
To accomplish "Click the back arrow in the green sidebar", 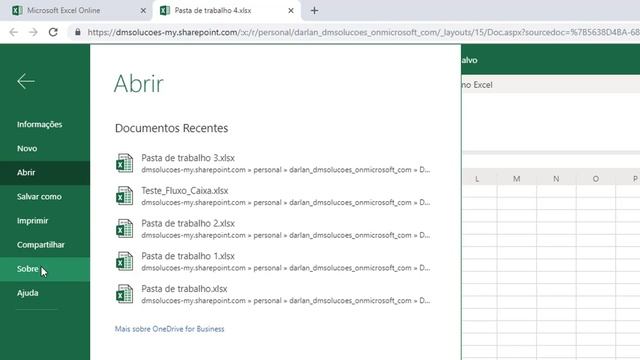I will tap(26, 81).
